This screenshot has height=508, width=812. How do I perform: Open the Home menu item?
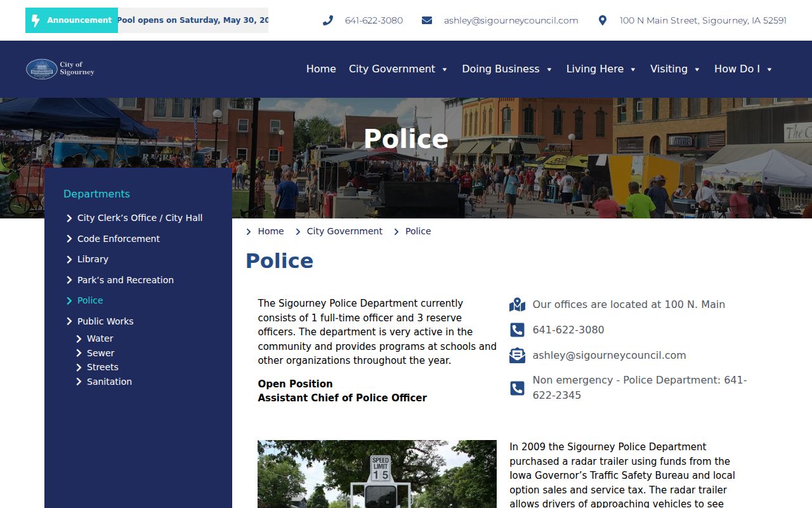321,69
